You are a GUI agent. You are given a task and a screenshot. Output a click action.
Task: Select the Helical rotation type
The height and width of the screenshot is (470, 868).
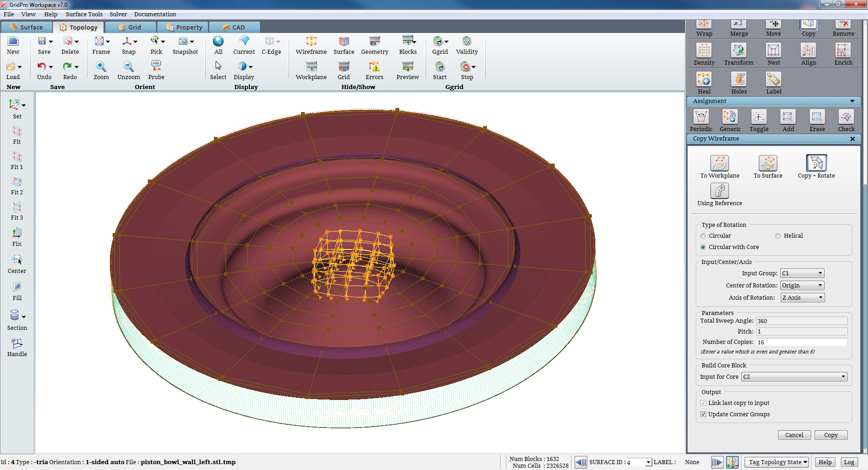point(778,236)
